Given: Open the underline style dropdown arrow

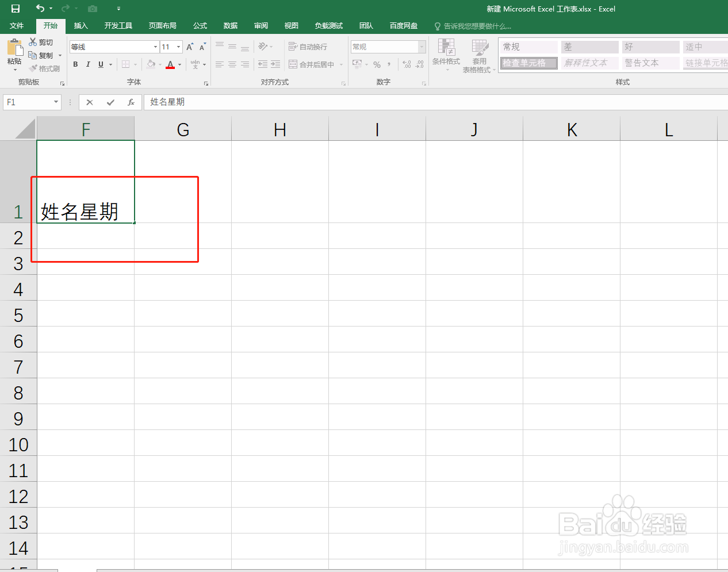Looking at the screenshot, I should click(x=110, y=64).
